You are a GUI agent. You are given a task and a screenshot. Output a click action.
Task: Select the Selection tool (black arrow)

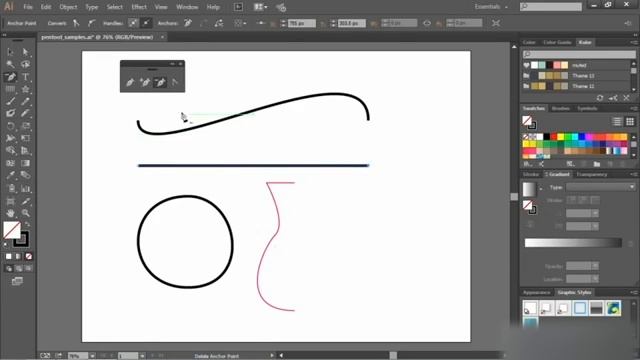pos(11,52)
